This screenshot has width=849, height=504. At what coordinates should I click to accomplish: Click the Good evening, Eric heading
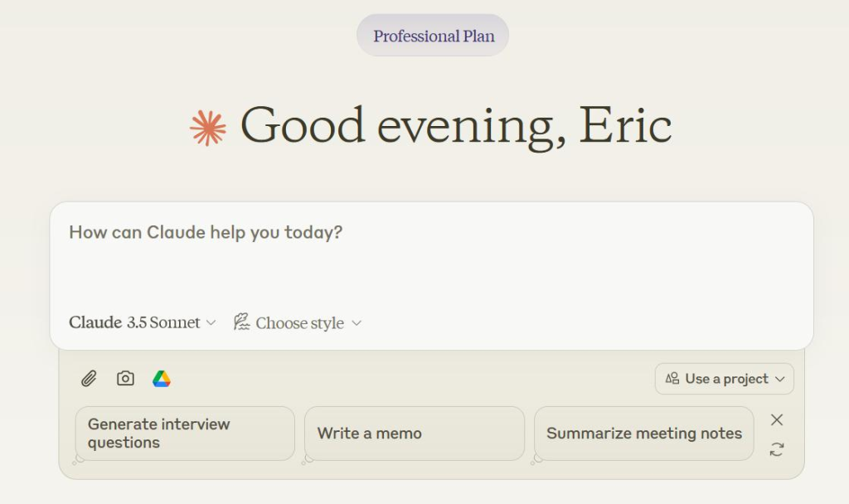(x=456, y=126)
